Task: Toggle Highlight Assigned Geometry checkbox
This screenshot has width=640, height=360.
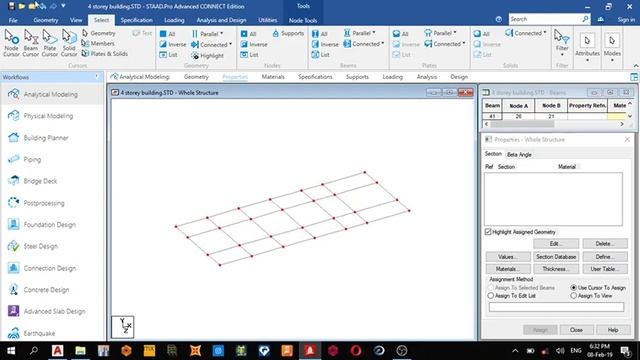Action: click(488, 232)
